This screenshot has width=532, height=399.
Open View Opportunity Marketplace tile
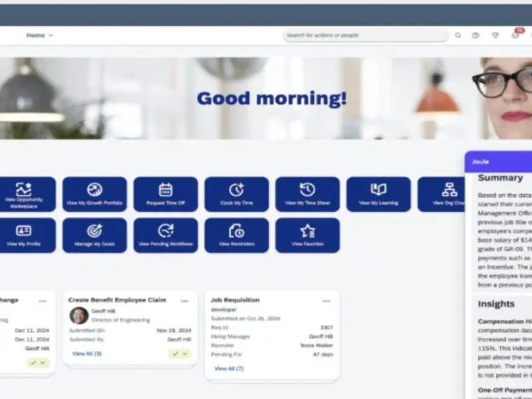(x=27, y=194)
